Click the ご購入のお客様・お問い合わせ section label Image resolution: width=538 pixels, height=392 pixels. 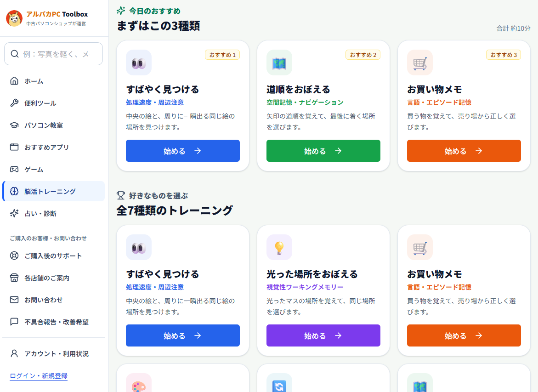(48, 238)
